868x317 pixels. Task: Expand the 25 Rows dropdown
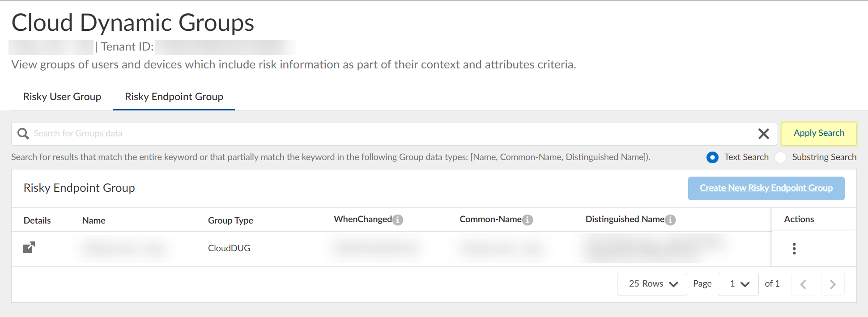coord(652,284)
